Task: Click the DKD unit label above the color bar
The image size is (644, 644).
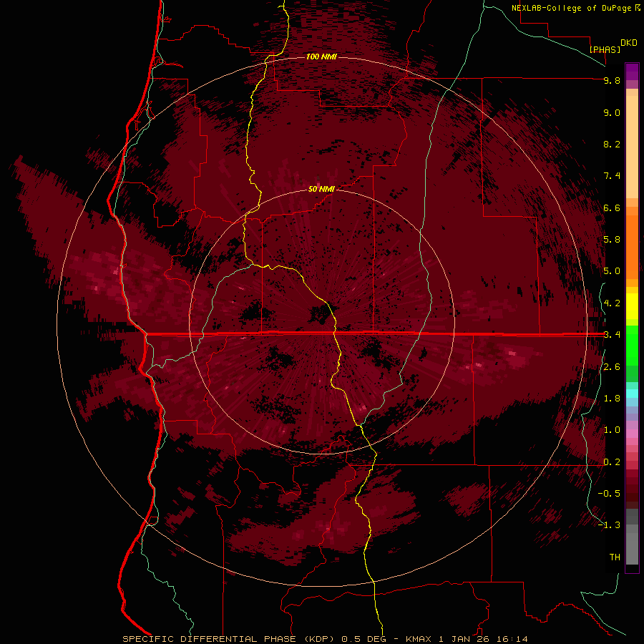Action: (629, 43)
